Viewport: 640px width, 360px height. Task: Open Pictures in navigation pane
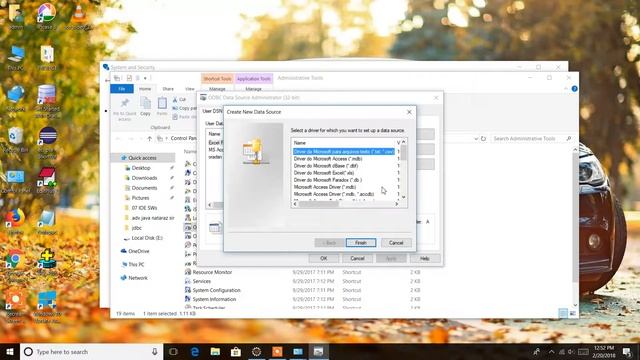pos(140,198)
